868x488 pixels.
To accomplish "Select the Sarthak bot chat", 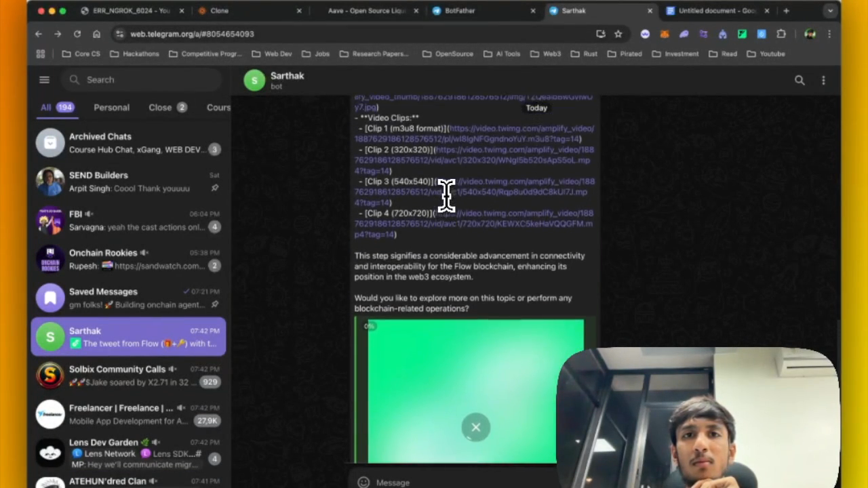I will (x=128, y=336).
